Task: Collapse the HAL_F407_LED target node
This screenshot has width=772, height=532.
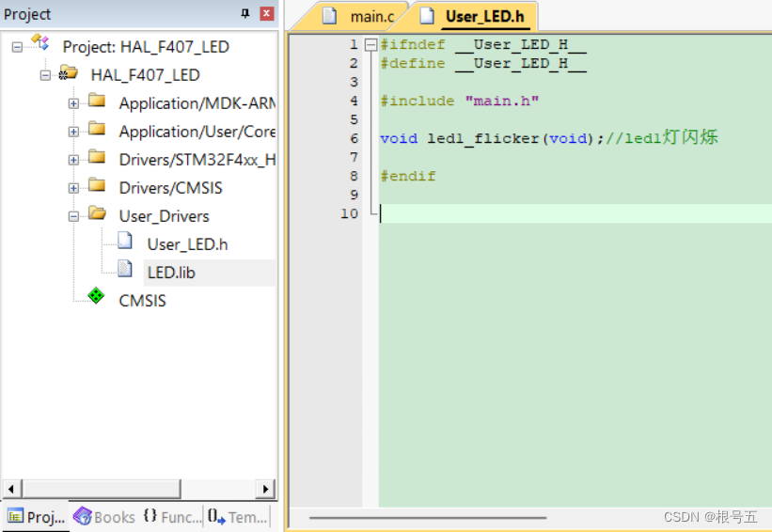Action: pyautogui.click(x=45, y=75)
